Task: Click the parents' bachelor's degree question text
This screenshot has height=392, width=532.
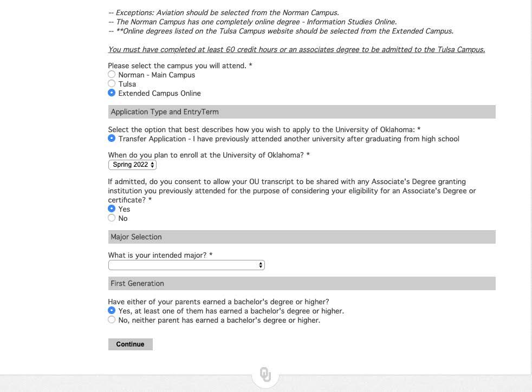Action: coord(218,302)
